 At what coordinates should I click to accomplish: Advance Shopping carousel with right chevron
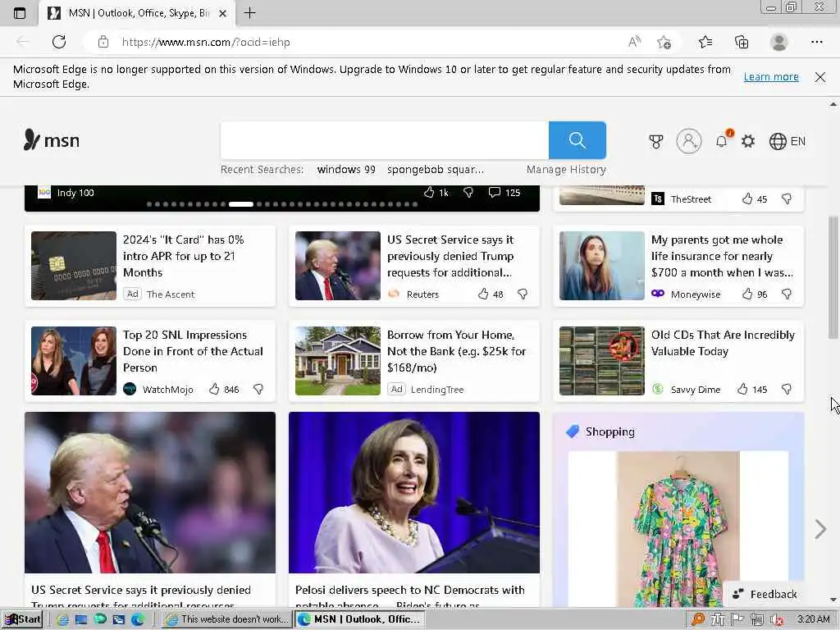coord(820,529)
